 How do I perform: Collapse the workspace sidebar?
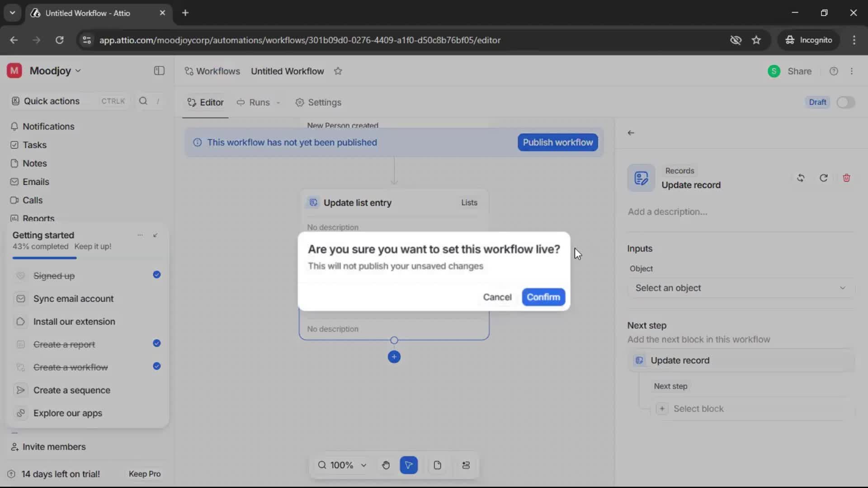159,71
